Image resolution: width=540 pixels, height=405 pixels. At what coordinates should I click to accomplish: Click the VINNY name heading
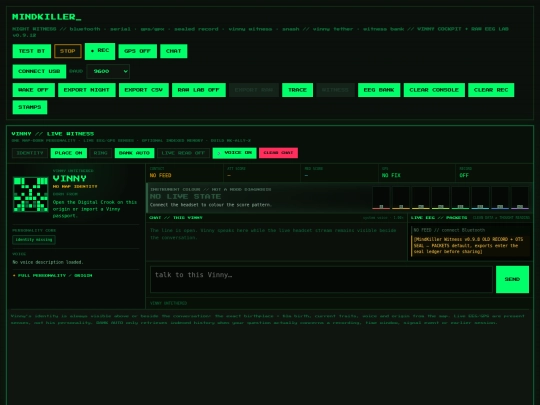70,178
